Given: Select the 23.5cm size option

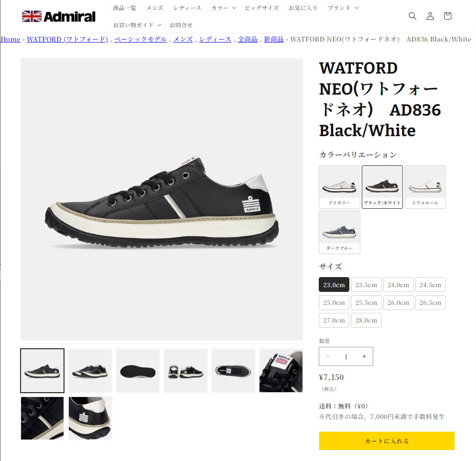Looking at the screenshot, I should 366,285.
